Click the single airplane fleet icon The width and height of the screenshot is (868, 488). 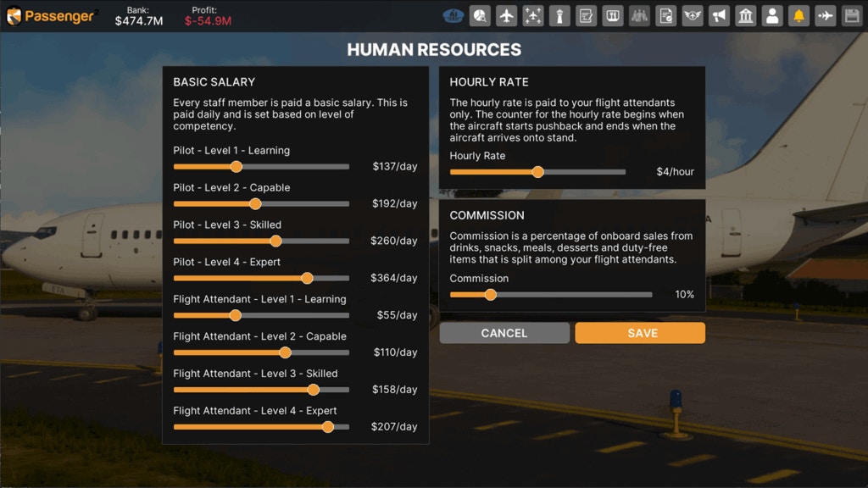[507, 15]
